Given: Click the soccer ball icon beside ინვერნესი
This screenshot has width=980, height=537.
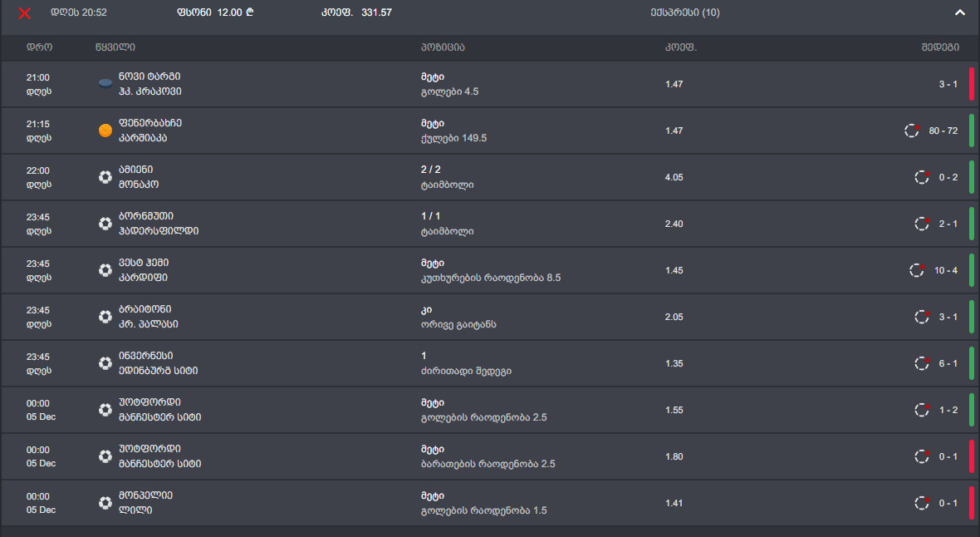Looking at the screenshot, I should coord(105,363).
